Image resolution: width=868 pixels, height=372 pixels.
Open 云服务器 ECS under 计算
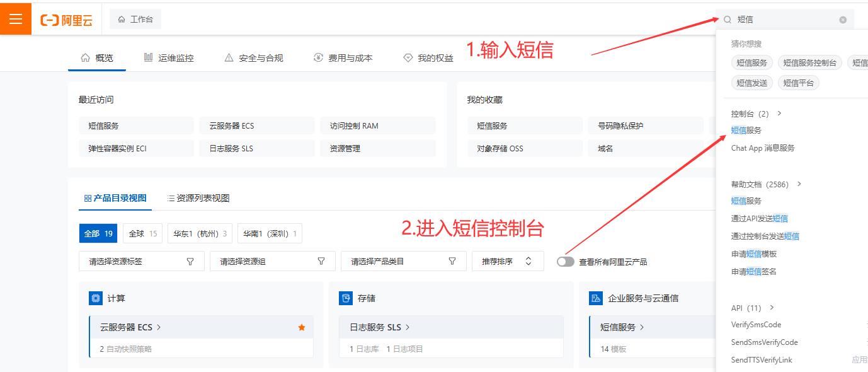coord(130,327)
